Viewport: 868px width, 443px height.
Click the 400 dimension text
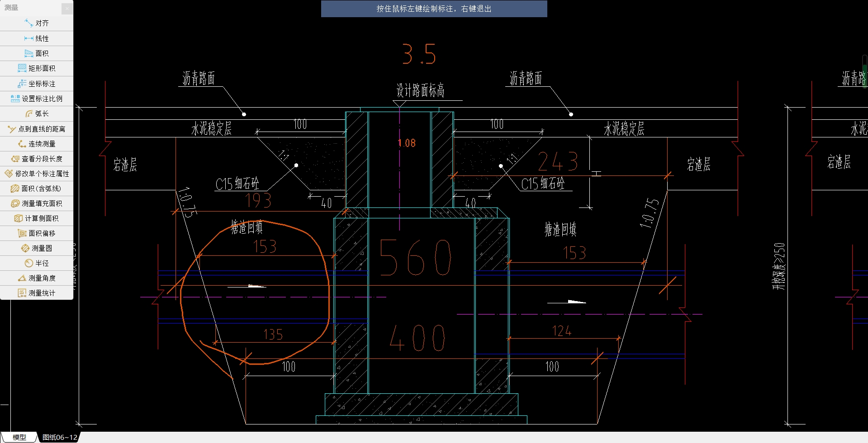tap(417, 338)
